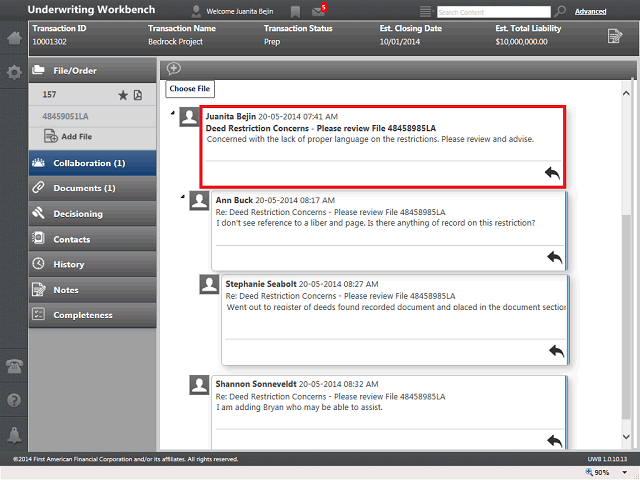This screenshot has width=640, height=480.
Task: Open the Completeness section
Action: coord(93,315)
